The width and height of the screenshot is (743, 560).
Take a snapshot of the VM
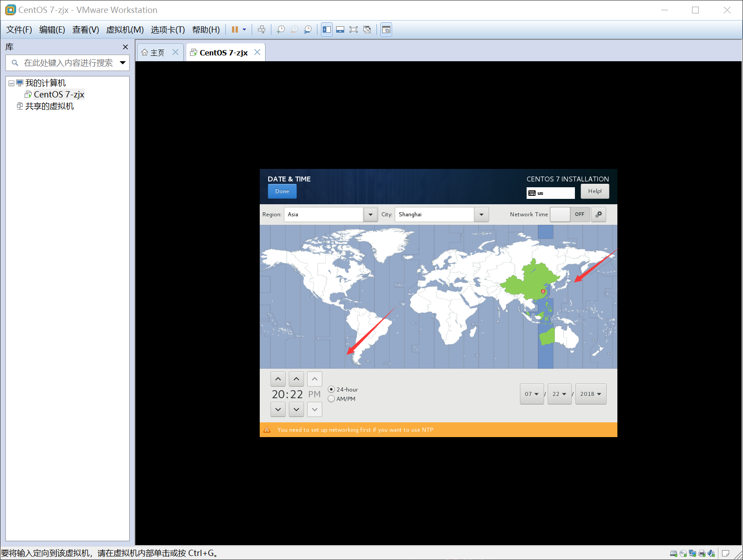(x=281, y=30)
